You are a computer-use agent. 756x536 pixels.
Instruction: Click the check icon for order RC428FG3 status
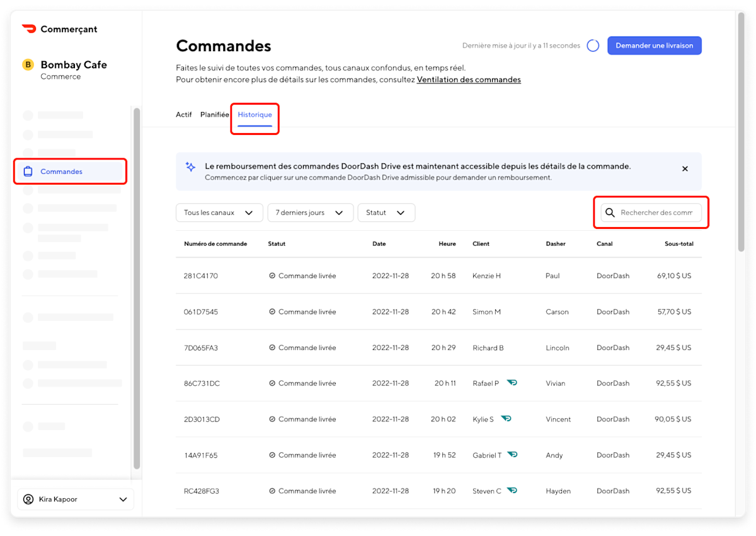coord(272,491)
